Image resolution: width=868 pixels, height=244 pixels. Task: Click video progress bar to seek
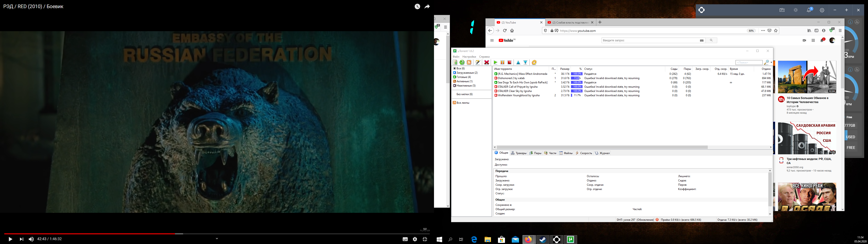click(217, 234)
